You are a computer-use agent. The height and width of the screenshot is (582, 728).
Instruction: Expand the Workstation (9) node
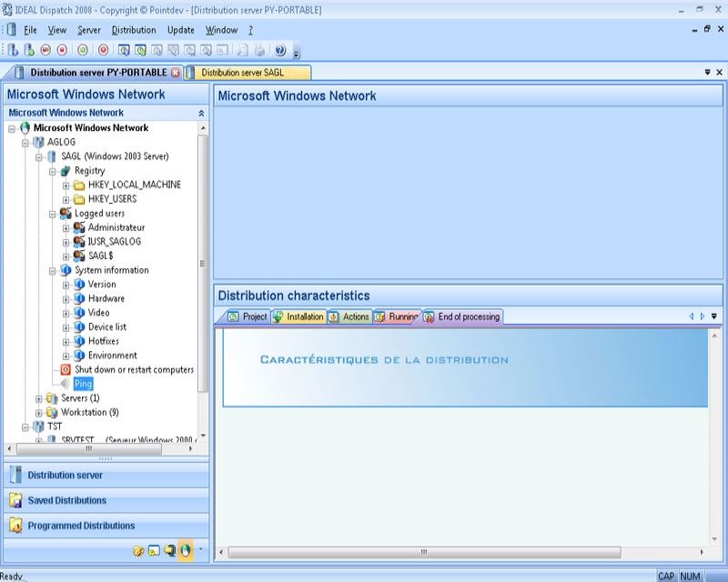[x=38, y=413]
